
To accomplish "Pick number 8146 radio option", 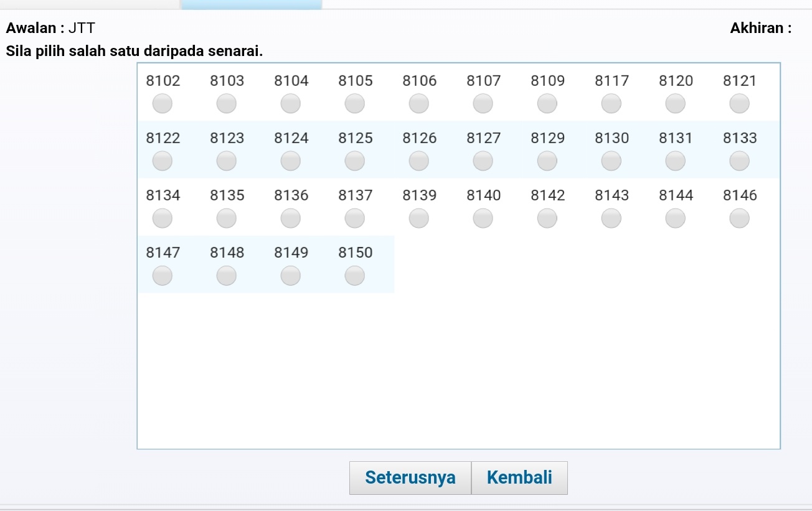I will pyautogui.click(x=739, y=218).
